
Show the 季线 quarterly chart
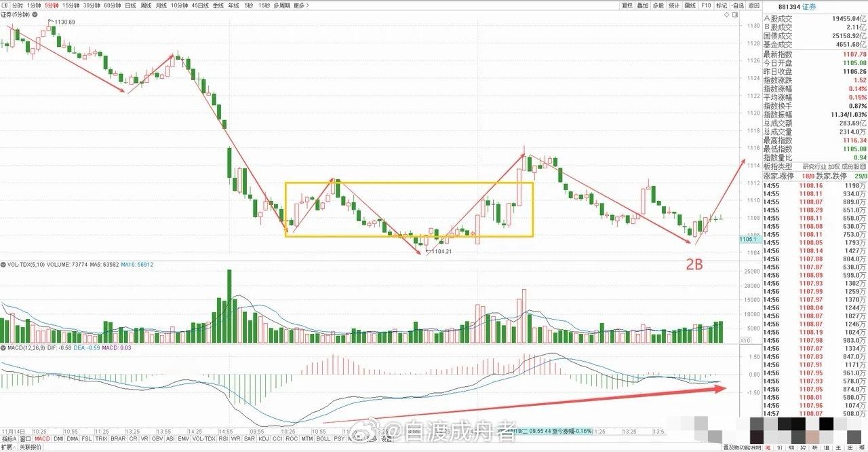218,5
